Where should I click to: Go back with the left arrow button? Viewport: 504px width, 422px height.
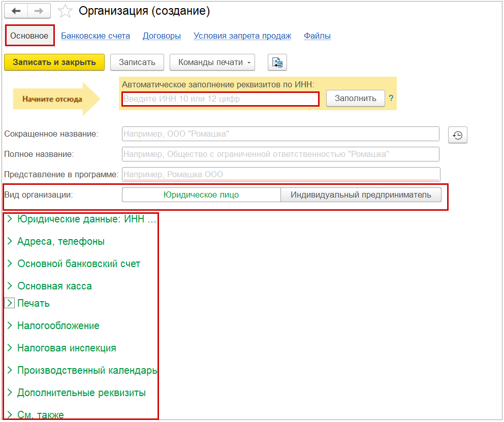pyautogui.click(x=16, y=11)
